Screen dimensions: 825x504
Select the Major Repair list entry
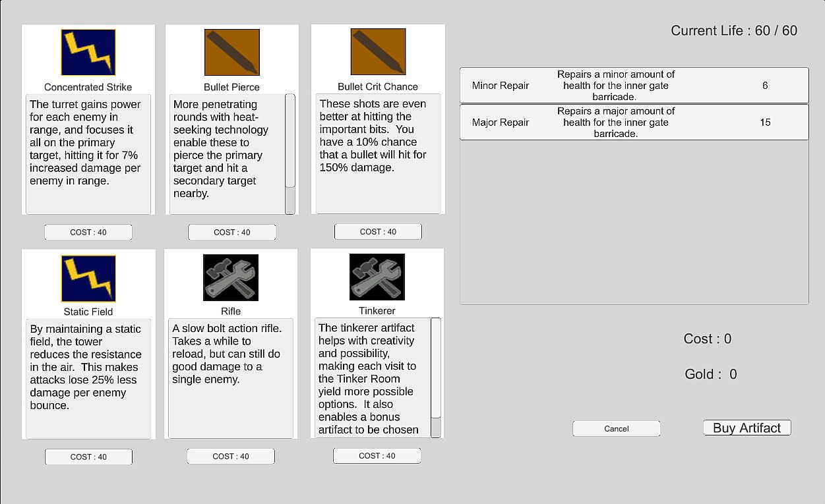coord(634,123)
